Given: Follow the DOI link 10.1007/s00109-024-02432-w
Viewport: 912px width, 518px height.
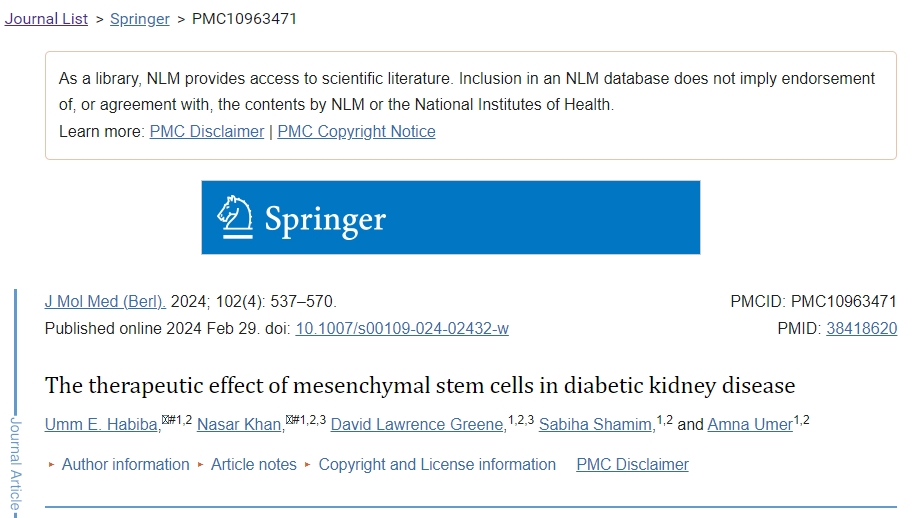Looking at the screenshot, I should (402, 328).
